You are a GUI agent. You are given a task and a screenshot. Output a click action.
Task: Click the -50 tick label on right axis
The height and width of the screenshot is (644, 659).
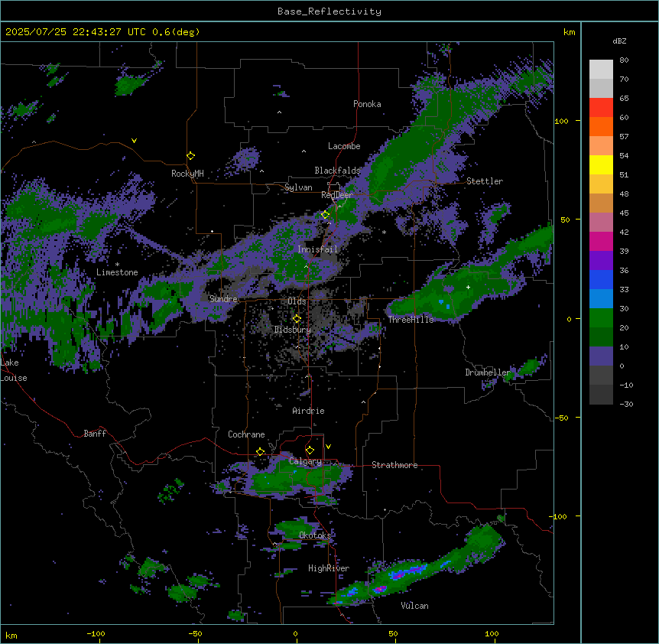click(561, 418)
